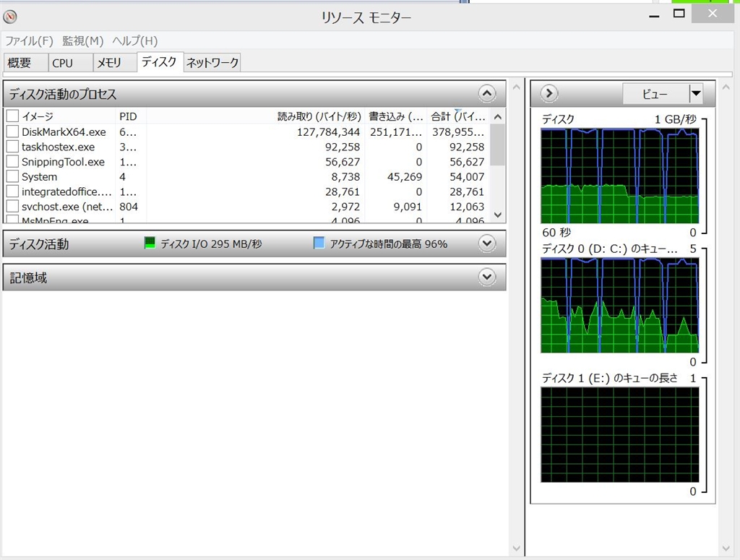Click the ビュー button
The height and width of the screenshot is (560, 740).
tap(655, 94)
